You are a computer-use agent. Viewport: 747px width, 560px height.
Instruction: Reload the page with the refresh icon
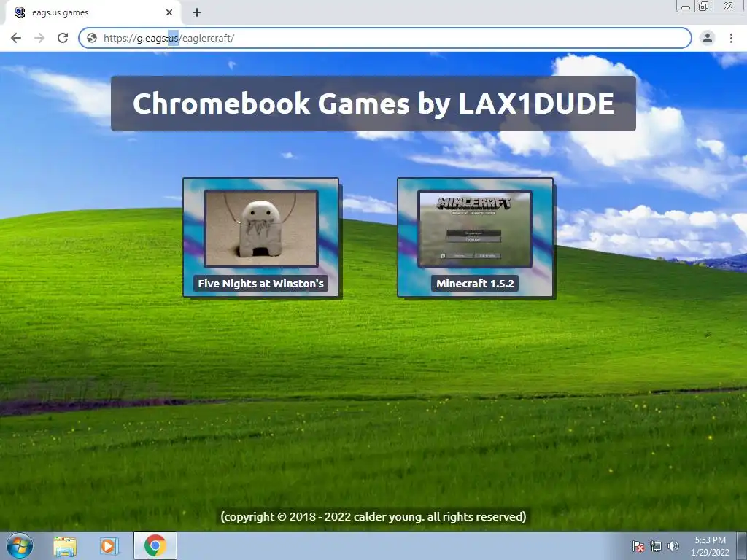[63, 38]
